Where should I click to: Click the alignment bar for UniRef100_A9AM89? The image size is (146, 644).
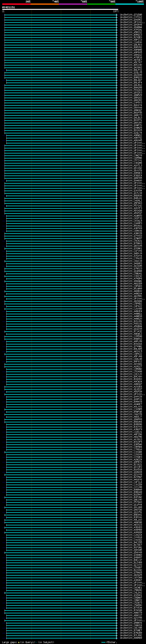tap(62, 638)
